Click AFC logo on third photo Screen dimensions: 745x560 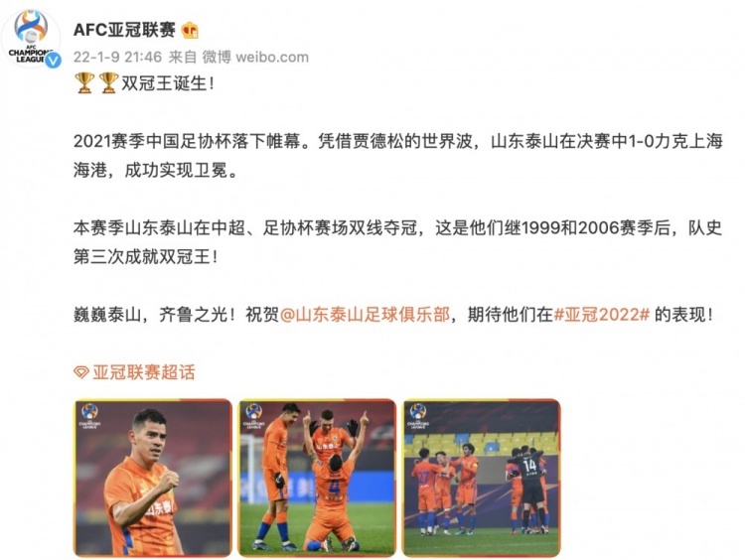(x=418, y=416)
